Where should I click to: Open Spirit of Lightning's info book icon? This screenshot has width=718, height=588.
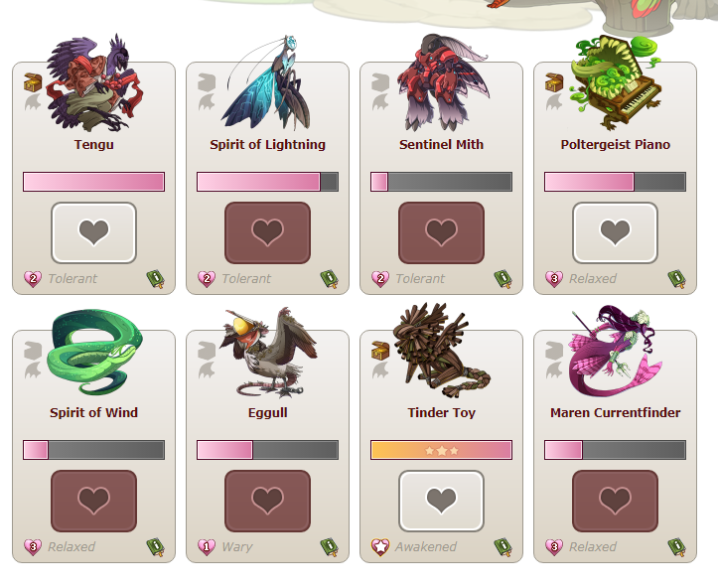330,279
